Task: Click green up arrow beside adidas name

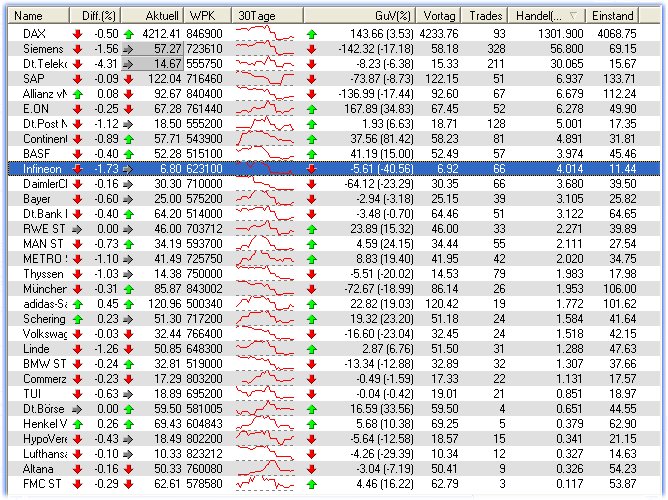Action: [x=77, y=304]
